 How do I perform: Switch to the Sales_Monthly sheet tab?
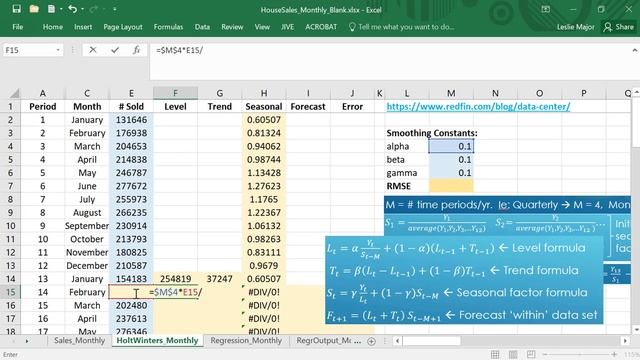pyautogui.click(x=79, y=340)
